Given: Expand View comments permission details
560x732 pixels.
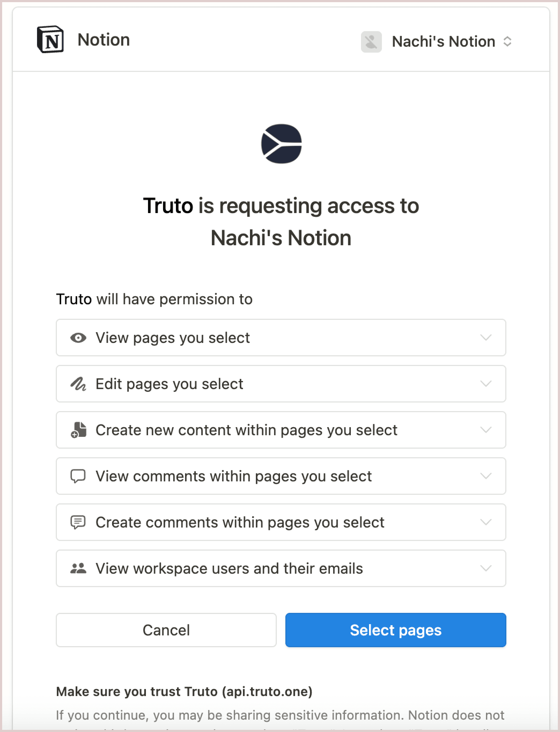Looking at the screenshot, I should [486, 476].
